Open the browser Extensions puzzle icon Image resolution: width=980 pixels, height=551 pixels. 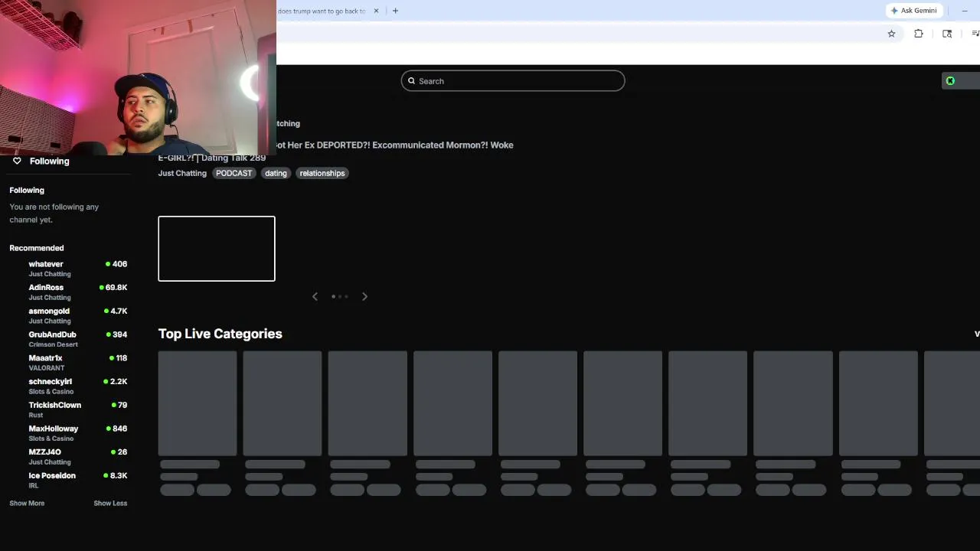919,34
